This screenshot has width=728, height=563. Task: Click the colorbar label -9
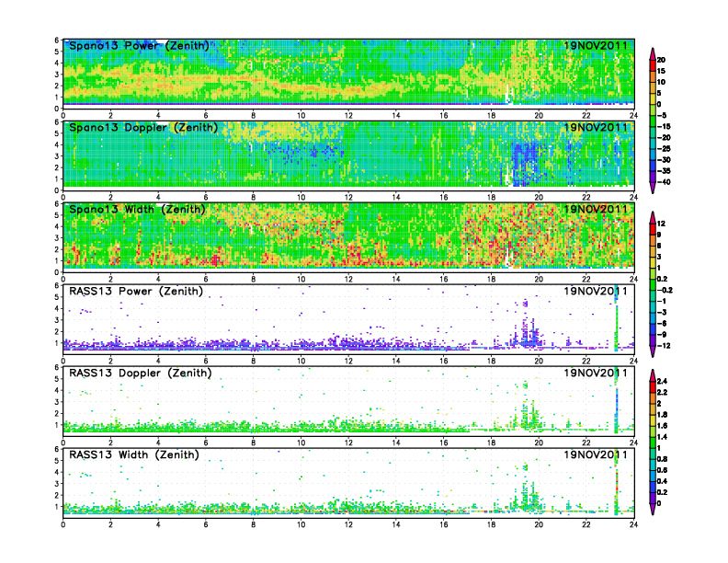[x=662, y=335]
